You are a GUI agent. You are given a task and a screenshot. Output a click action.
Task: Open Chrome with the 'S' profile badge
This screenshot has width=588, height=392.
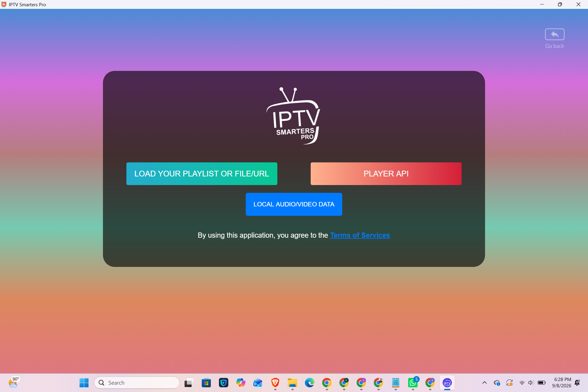tap(430, 383)
